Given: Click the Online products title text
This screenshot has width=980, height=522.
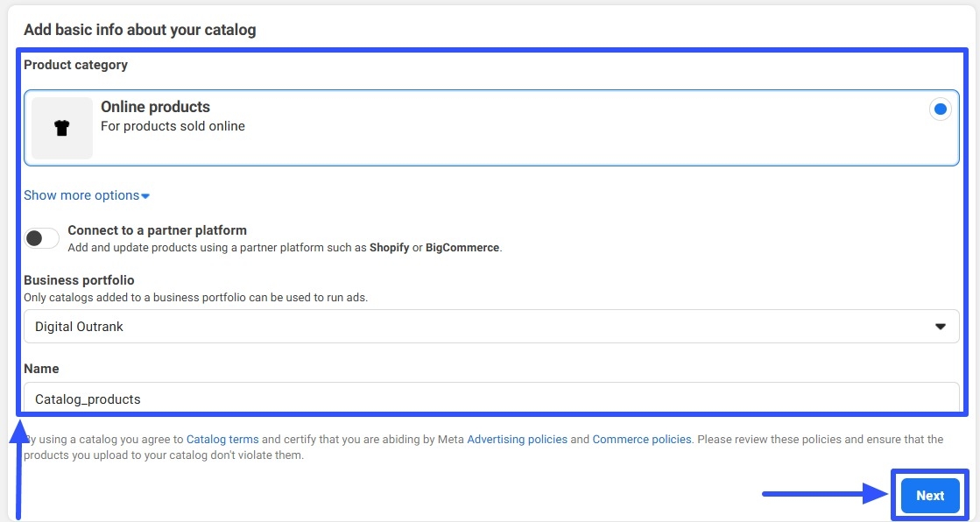Looking at the screenshot, I should click(155, 107).
